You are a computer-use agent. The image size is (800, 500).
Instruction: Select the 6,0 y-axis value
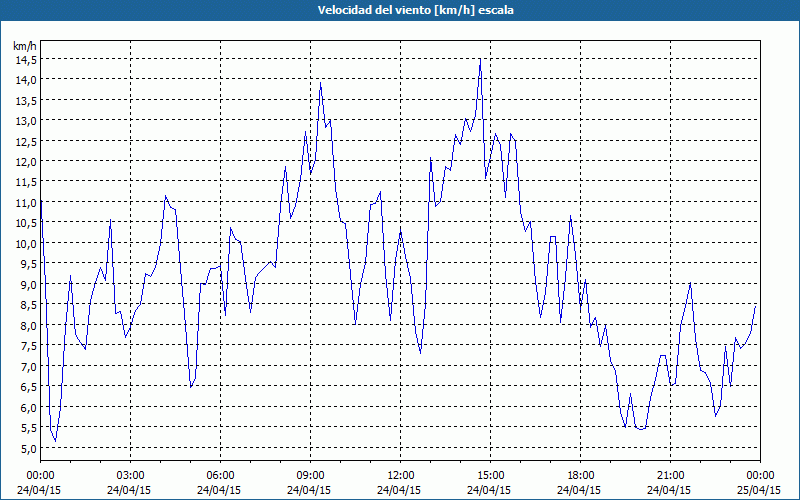[28, 407]
